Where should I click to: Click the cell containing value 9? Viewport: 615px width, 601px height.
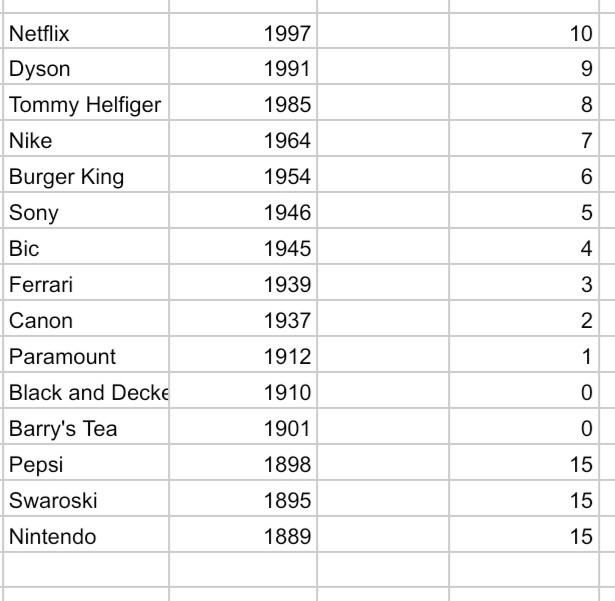524,66
